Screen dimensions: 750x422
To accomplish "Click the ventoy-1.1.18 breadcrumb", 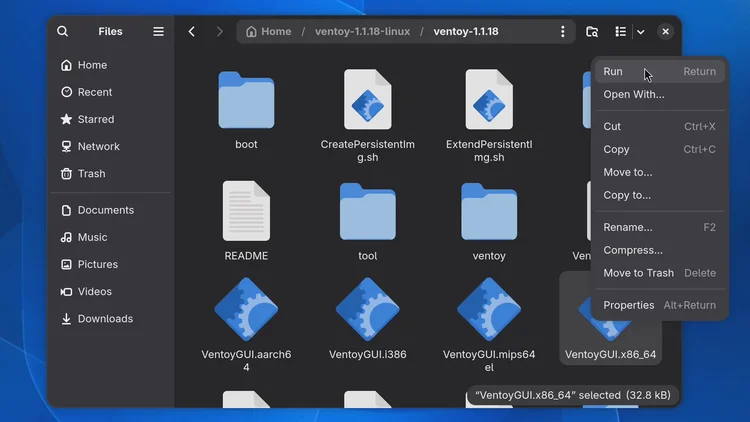I will tap(466, 32).
